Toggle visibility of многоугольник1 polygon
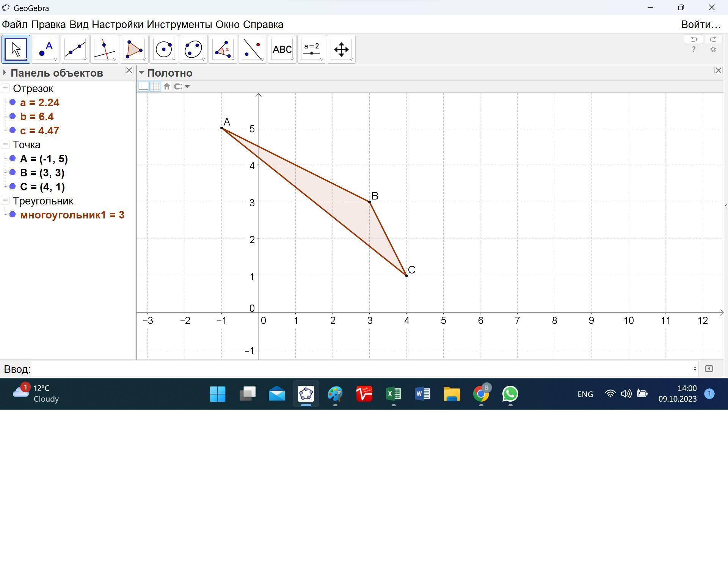 point(13,215)
